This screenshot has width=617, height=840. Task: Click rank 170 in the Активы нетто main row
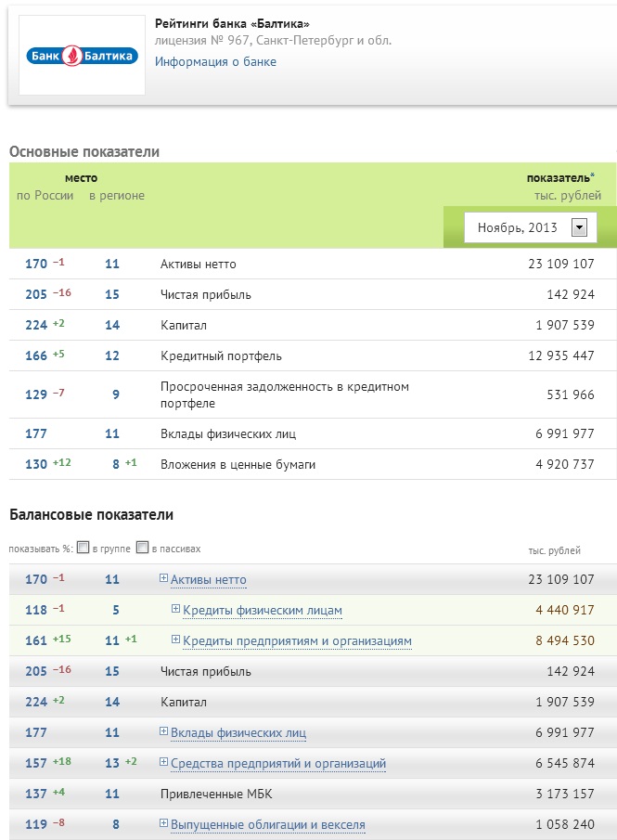point(36,265)
